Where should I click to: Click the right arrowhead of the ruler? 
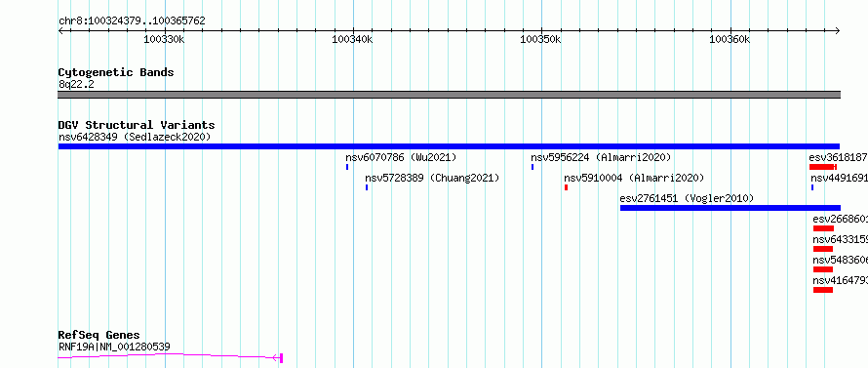[838, 31]
